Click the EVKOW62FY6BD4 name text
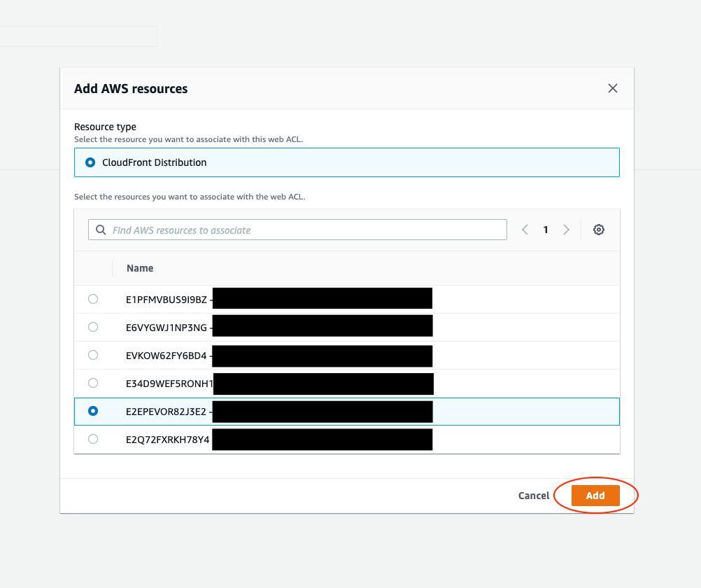The image size is (701, 588). (x=167, y=356)
